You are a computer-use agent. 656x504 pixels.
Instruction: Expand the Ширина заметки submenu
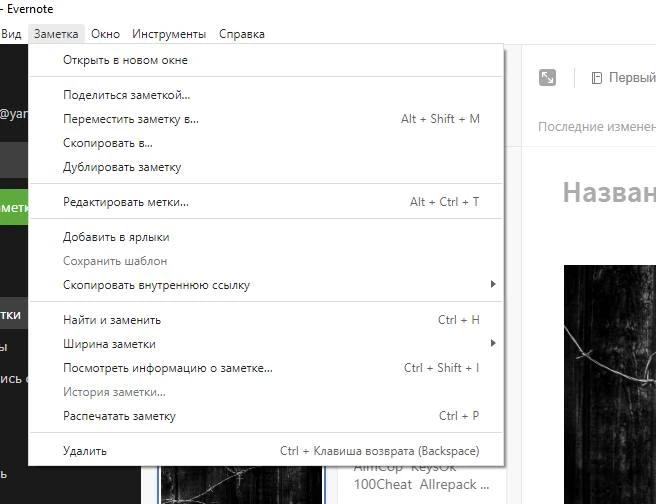tap(266, 344)
